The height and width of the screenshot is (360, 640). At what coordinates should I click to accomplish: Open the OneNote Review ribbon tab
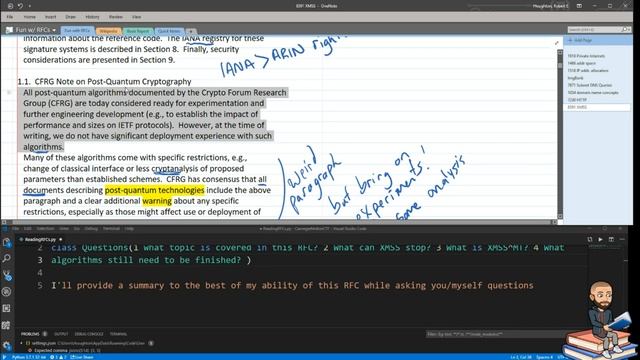pyautogui.click(x=116, y=17)
